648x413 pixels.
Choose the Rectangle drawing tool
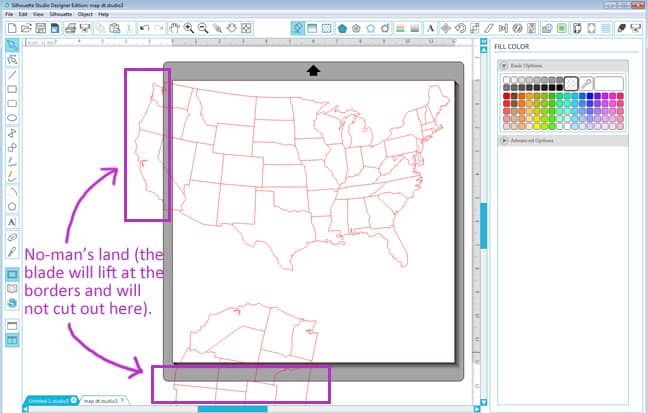tap(12, 89)
